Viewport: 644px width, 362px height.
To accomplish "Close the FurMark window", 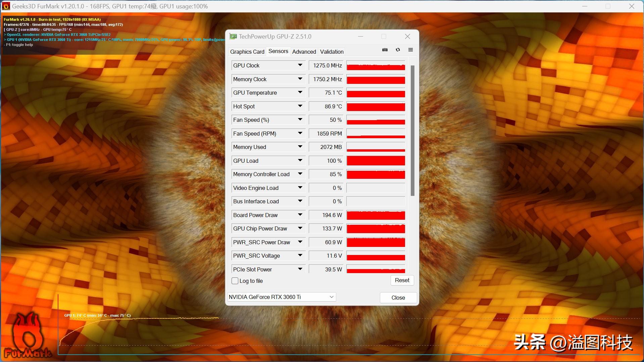I will 632,6.
